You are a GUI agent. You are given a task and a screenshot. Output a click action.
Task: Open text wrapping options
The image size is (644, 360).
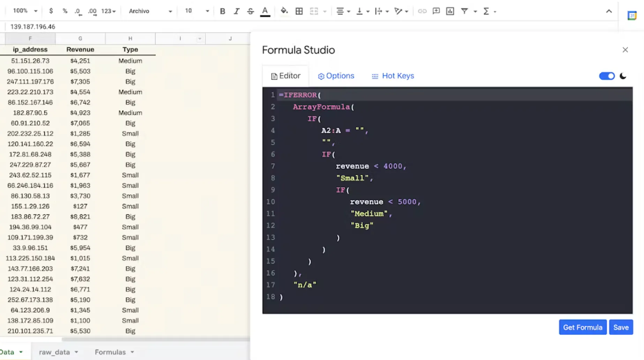(x=382, y=11)
